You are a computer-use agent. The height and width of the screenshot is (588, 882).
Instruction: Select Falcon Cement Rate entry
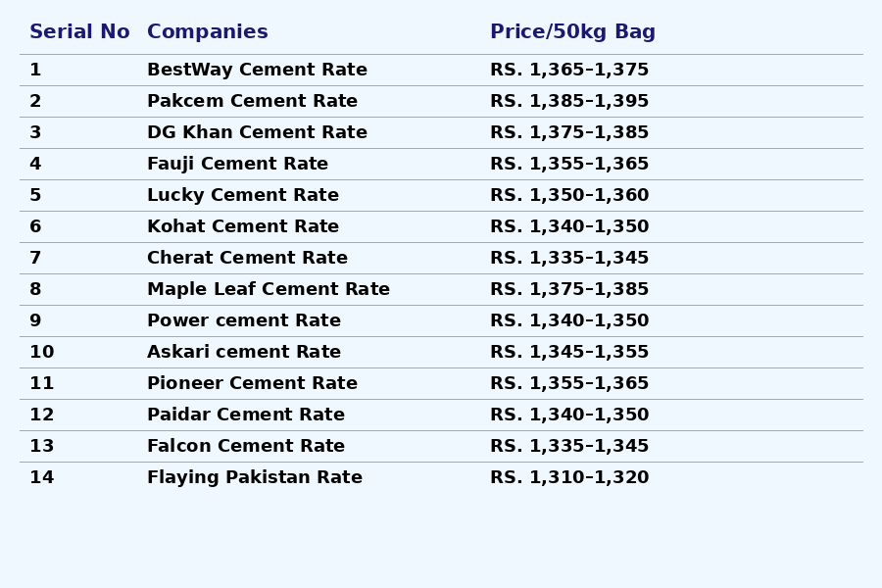246,447
